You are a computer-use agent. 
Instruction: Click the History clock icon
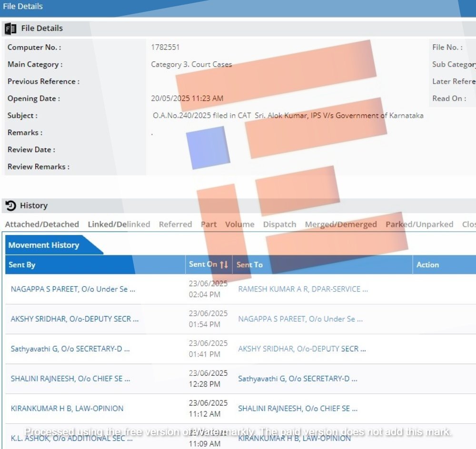point(10,206)
